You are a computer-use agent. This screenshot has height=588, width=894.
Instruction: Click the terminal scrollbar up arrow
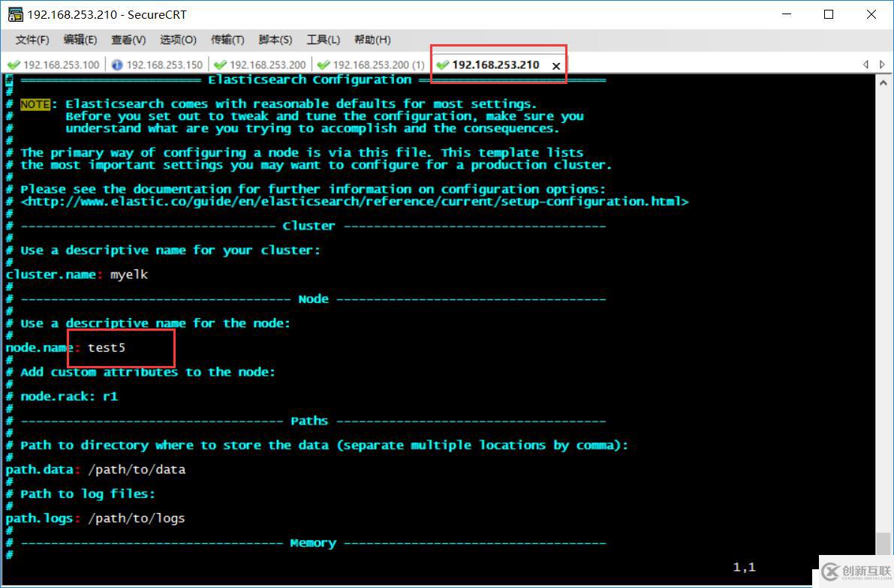883,83
